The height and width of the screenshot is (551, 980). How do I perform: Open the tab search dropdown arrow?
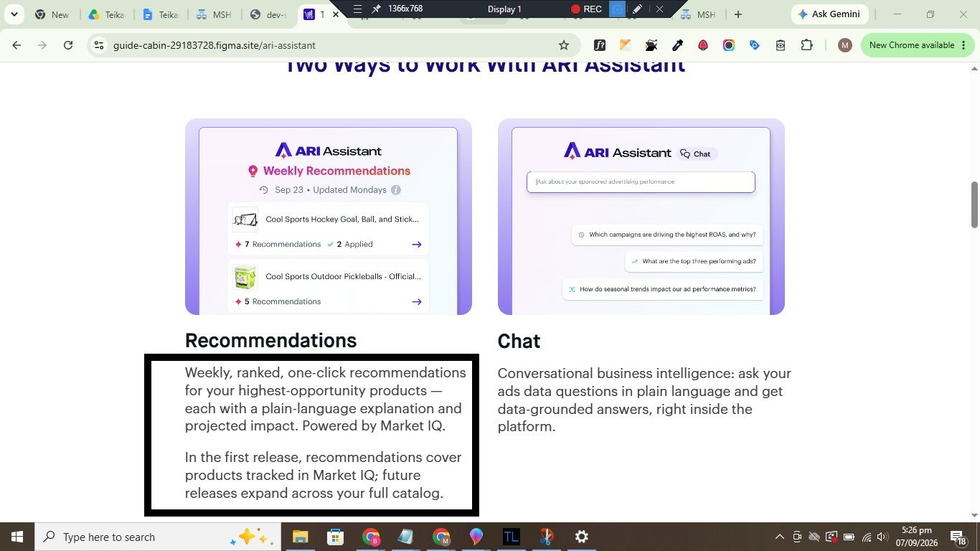pyautogui.click(x=14, y=14)
